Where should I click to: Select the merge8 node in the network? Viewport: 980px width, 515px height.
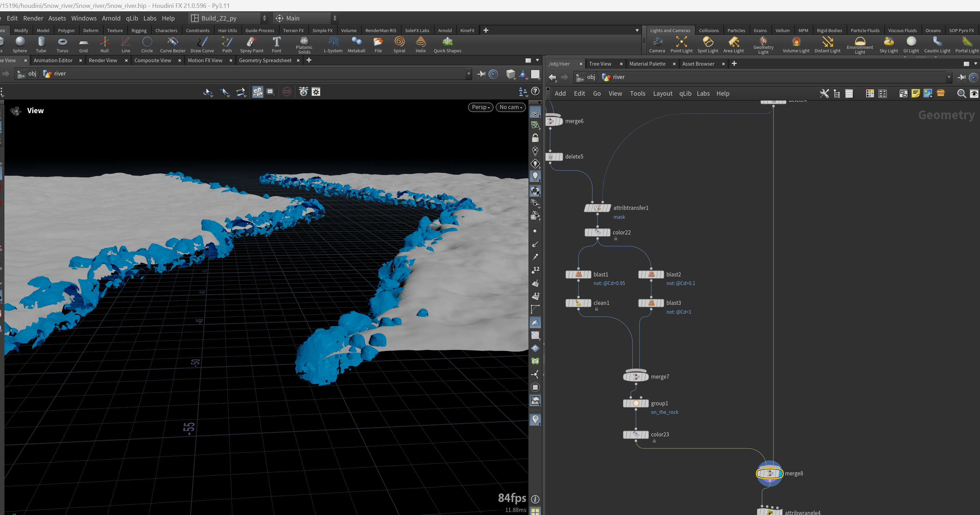click(769, 474)
